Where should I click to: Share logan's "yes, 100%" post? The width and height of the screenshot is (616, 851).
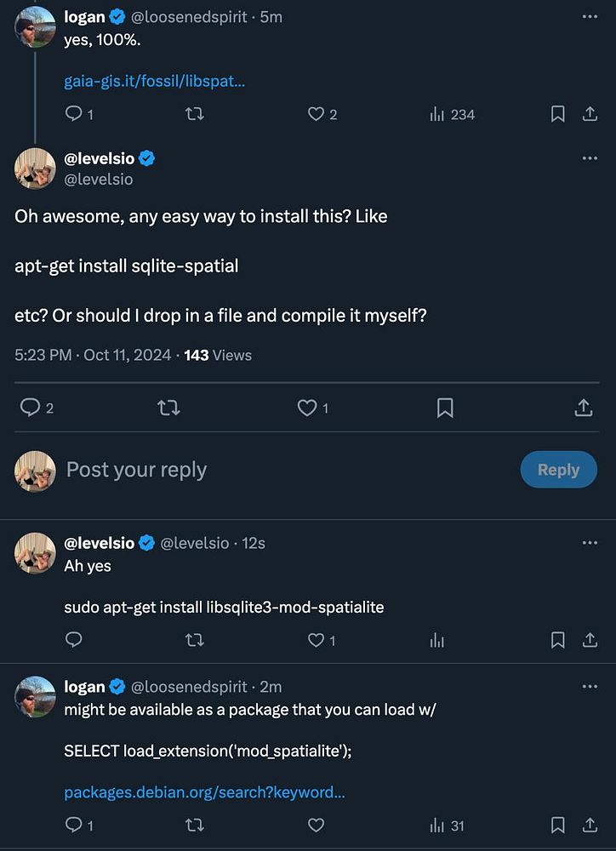(589, 114)
